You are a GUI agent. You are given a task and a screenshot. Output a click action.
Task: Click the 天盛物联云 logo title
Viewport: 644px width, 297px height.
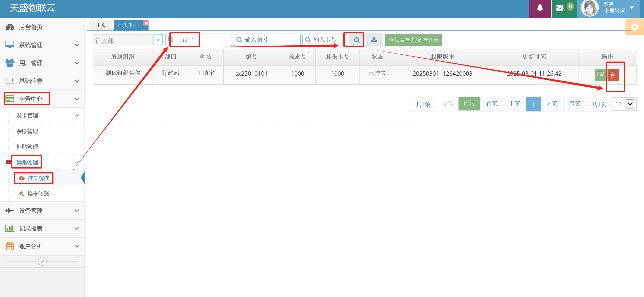click(32, 8)
